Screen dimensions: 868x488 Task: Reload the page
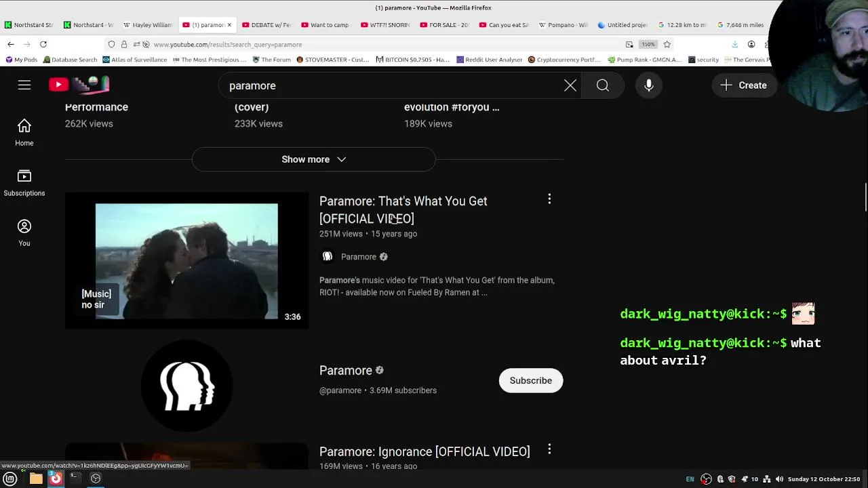(43, 45)
